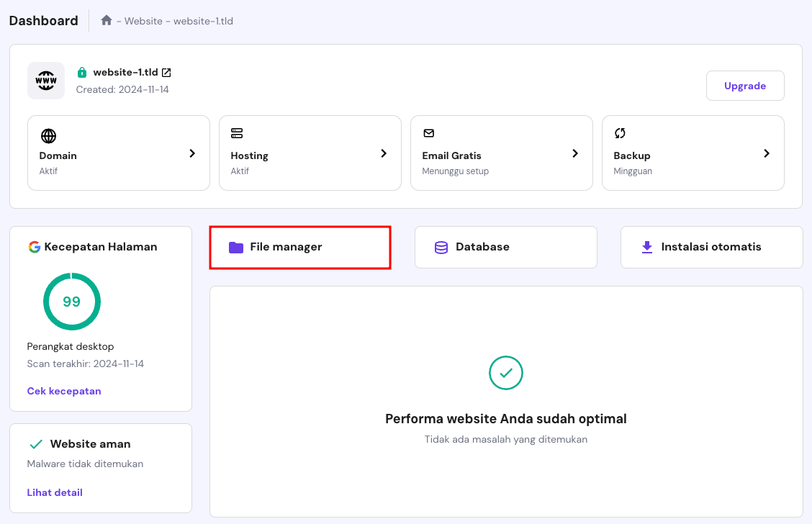This screenshot has height=524, width=812.
Task: Click the home icon in the breadcrumb
Action: 105,20
